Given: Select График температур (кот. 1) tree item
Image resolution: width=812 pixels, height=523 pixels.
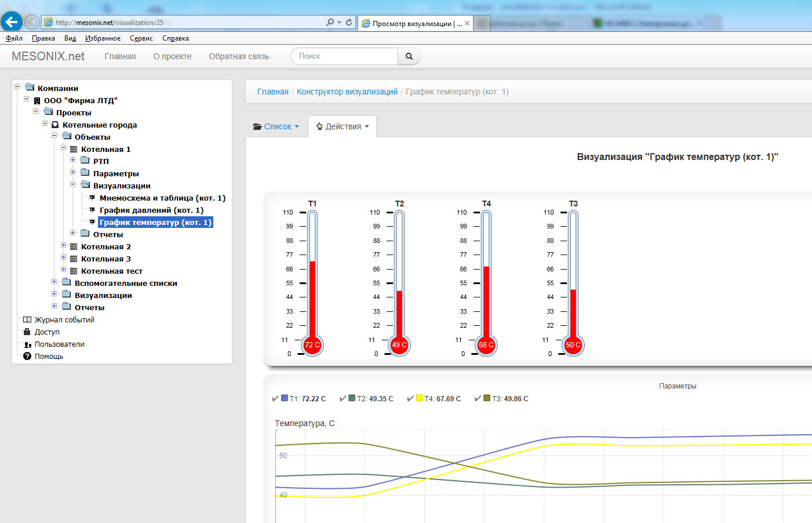Looking at the screenshot, I should (155, 222).
